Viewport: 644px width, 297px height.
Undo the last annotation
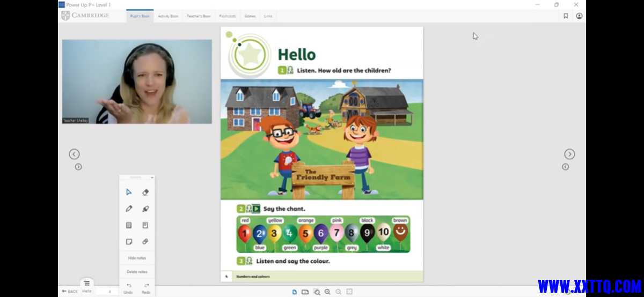129,288
